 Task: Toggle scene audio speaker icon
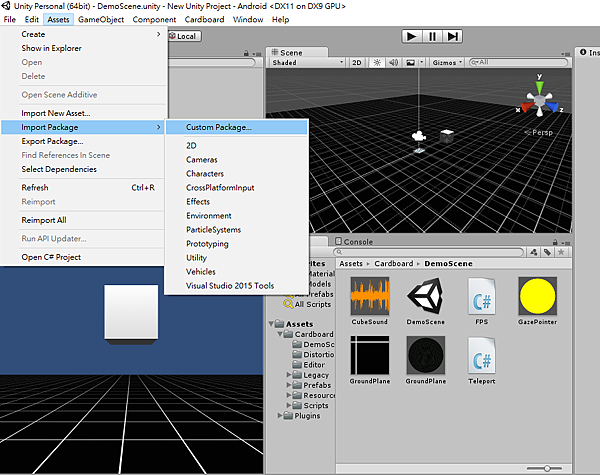pos(393,62)
